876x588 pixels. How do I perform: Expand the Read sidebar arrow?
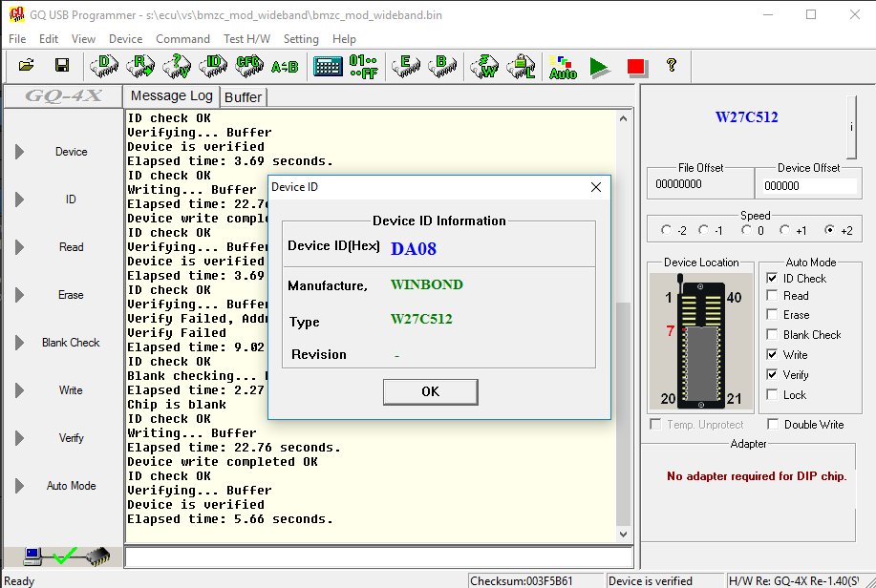[19, 247]
